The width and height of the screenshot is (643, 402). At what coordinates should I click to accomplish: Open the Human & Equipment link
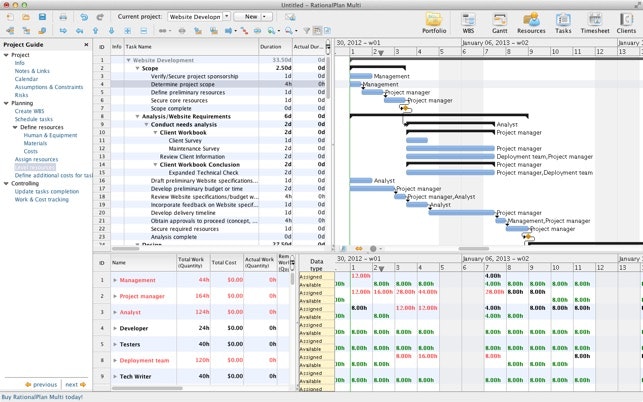50,135
